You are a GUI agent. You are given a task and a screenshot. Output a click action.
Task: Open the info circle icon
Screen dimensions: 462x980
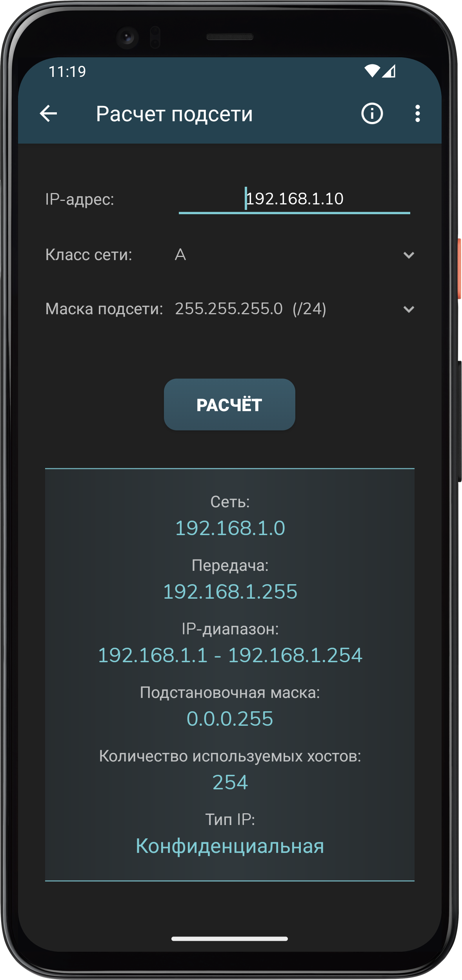(372, 114)
